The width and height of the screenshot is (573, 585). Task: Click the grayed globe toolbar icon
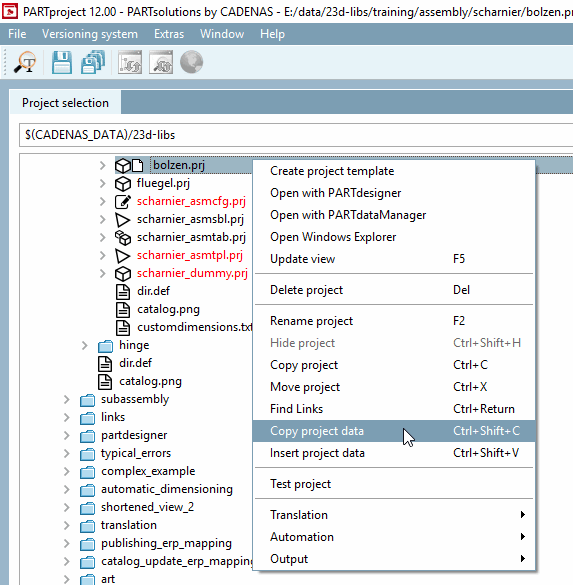pyautogui.click(x=191, y=62)
